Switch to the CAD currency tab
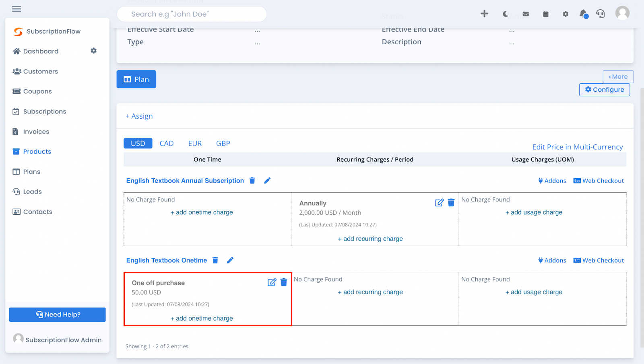The image size is (644, 364). point(167,143)
